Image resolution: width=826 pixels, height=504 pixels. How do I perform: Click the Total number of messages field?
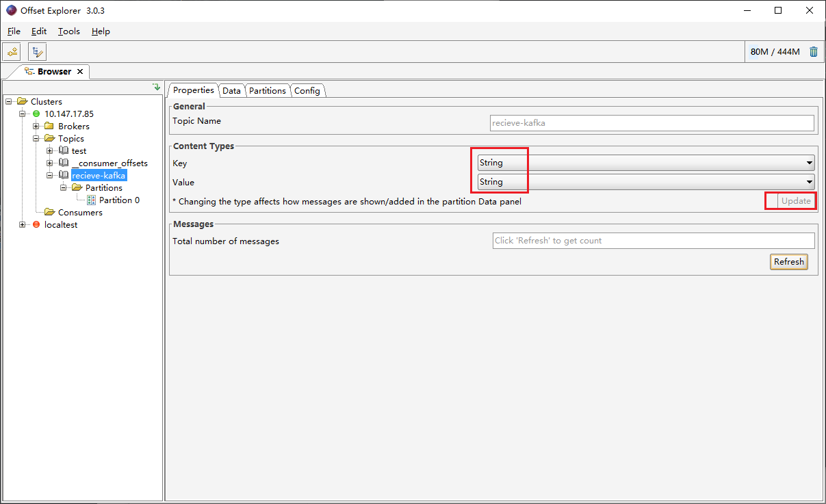click(654, 241)
